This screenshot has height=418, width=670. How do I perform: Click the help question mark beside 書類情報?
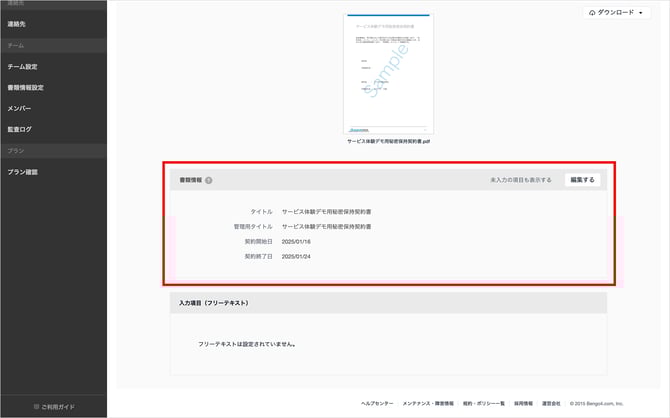point(209,180)
